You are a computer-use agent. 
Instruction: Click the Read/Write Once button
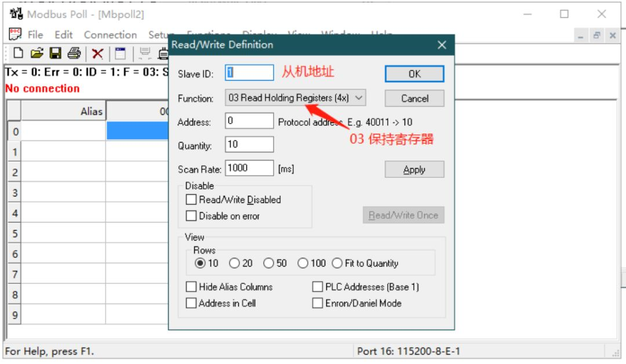click(403, 215)
